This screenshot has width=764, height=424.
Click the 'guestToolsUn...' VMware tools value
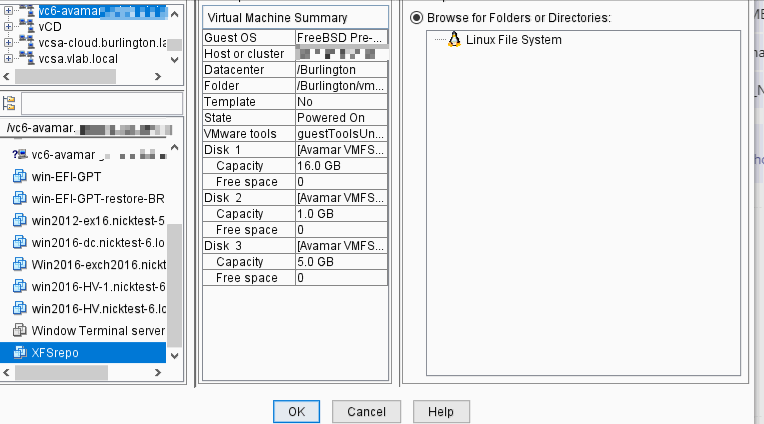(x=341, y=134)
